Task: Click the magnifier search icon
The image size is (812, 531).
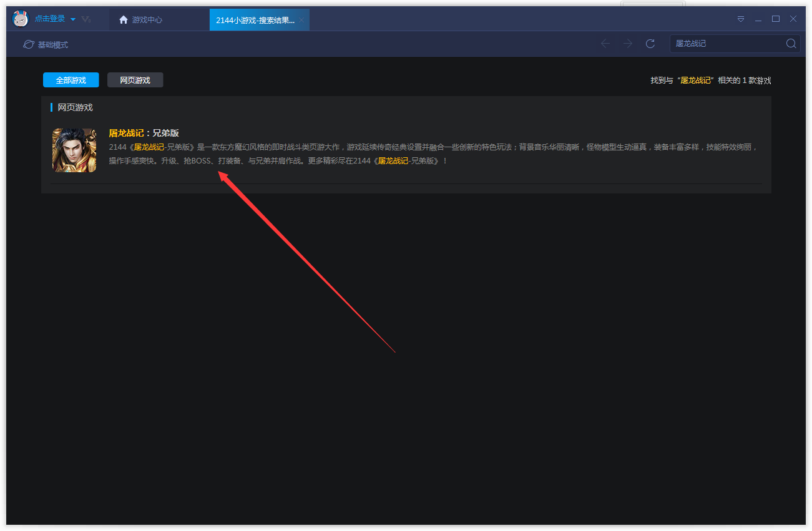Action: pos(791,44)
